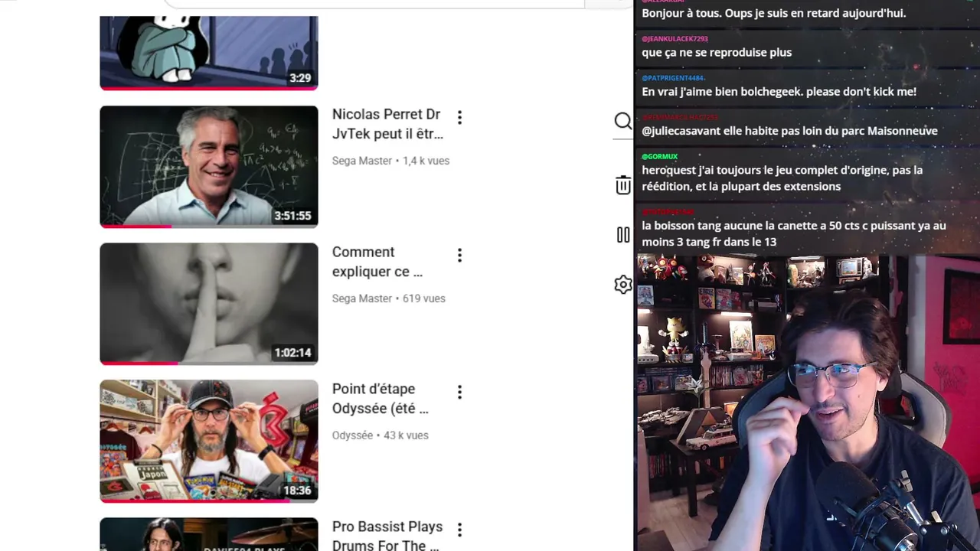Click chat username @PATPRIGENT4484
Image resolution: width=980 pixels, height=551 pixels.
(673, 78)
